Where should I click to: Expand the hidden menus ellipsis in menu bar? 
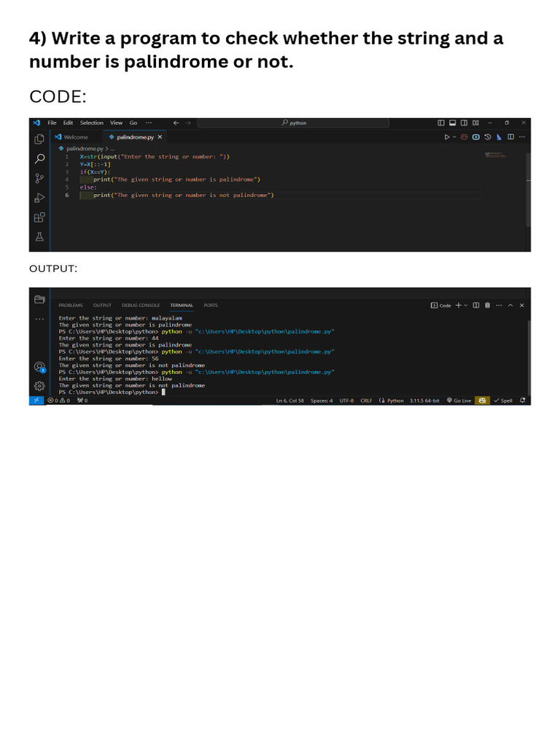tap(149, 123)
